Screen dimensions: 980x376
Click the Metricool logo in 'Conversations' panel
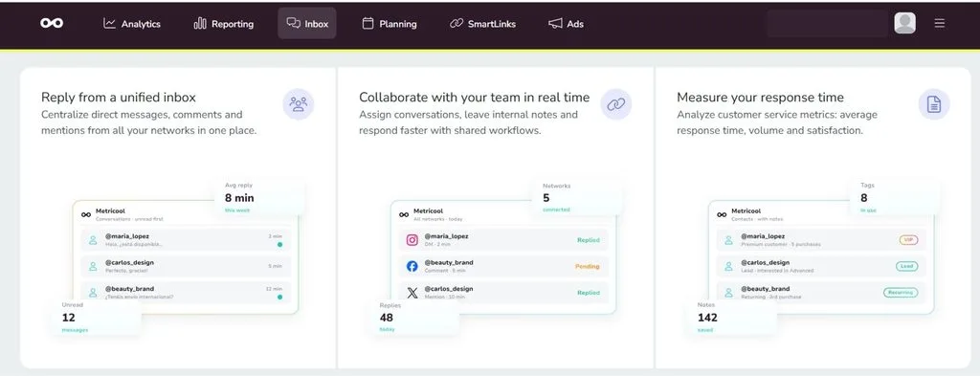coord(86,214)
